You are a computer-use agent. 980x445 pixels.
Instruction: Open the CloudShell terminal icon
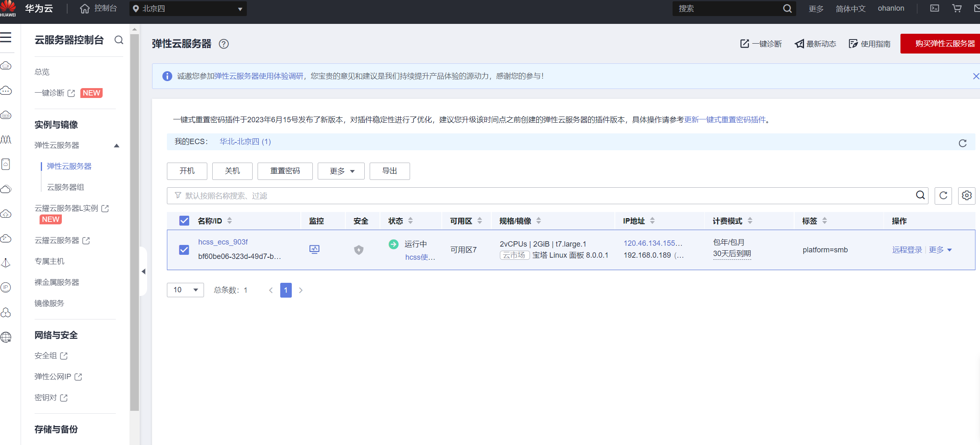935,8
